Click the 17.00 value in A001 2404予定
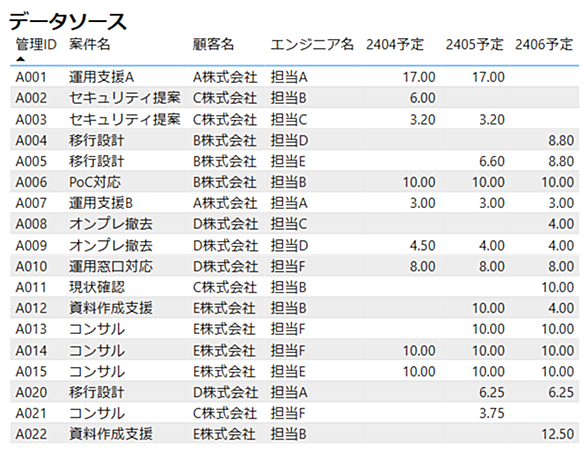586x449 pixels. click(419, 77)
